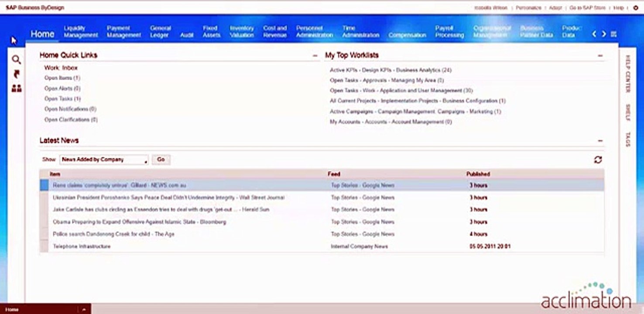Open the Help menu in the header
Viewport: 644px width, 314px height.
point(620,8)
